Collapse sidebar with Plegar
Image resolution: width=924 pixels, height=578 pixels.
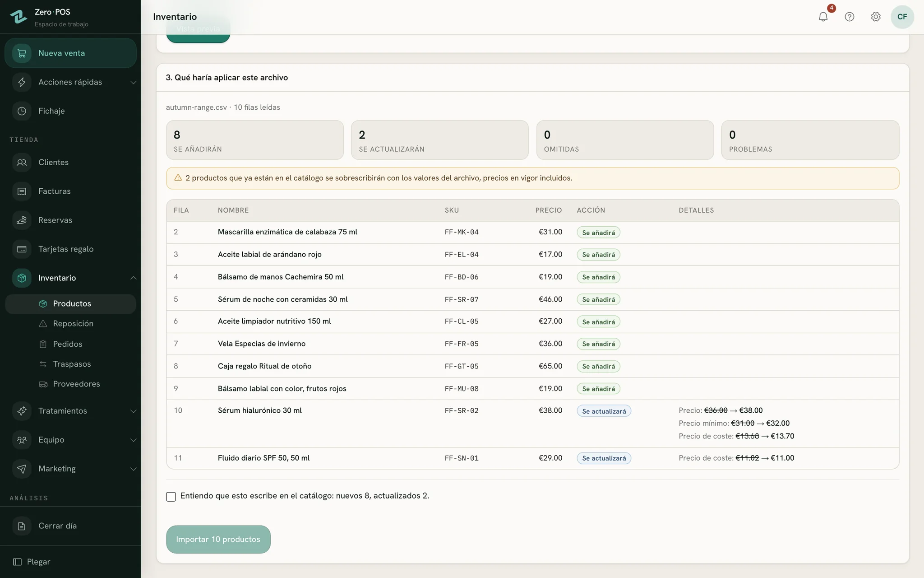click(x=32, y=562)
